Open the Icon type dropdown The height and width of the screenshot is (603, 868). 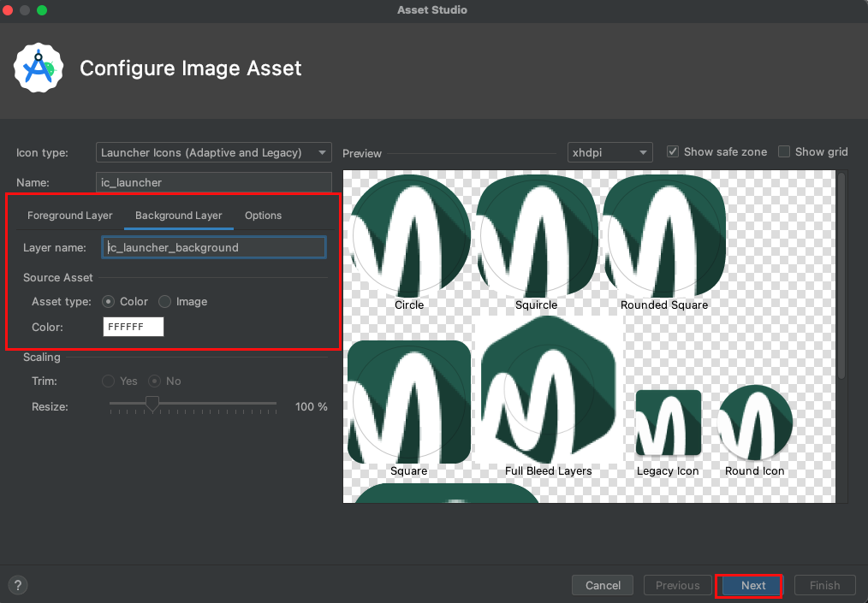(214, 152)
